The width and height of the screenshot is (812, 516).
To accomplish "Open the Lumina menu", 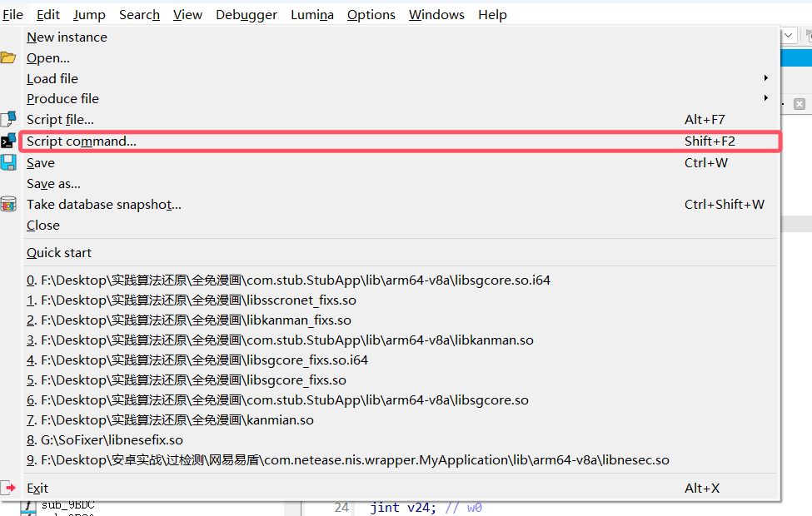I will 311,14.
